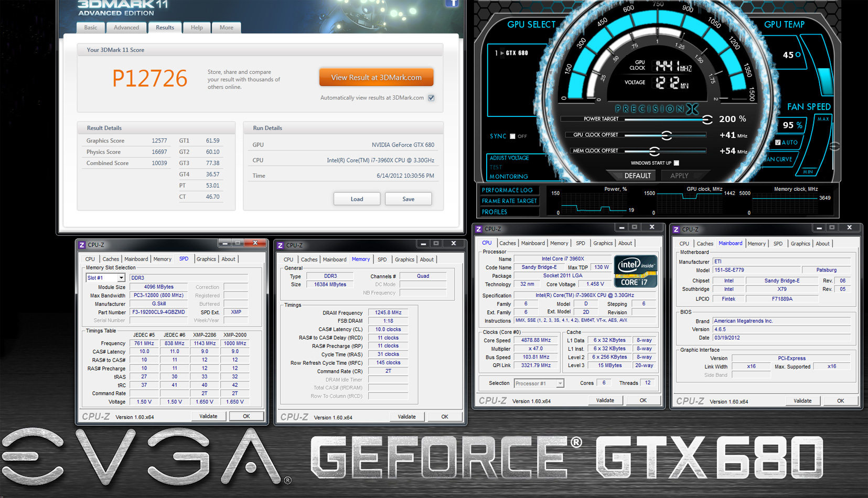Minimize the CPU-Z SPD window

pos(225,243)
